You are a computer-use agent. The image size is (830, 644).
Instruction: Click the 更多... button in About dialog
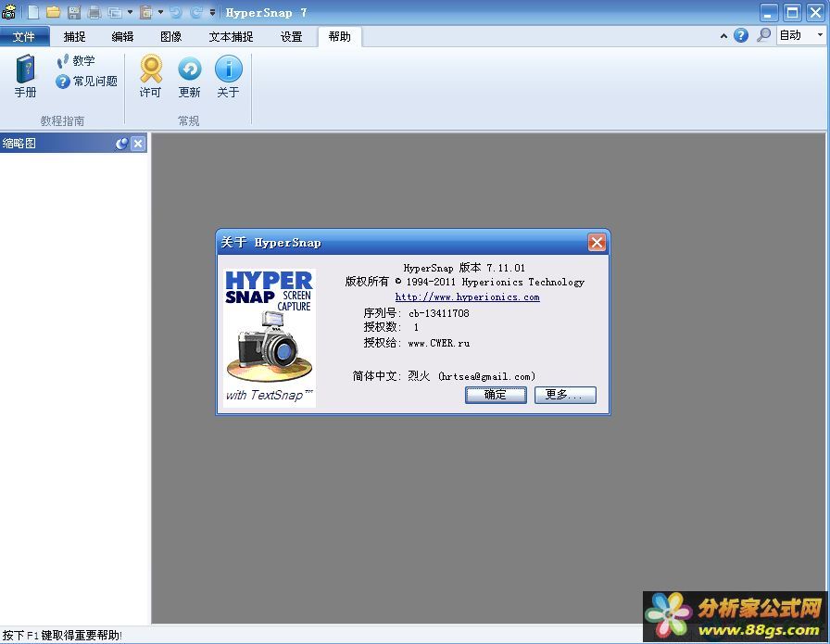(565, 395)
